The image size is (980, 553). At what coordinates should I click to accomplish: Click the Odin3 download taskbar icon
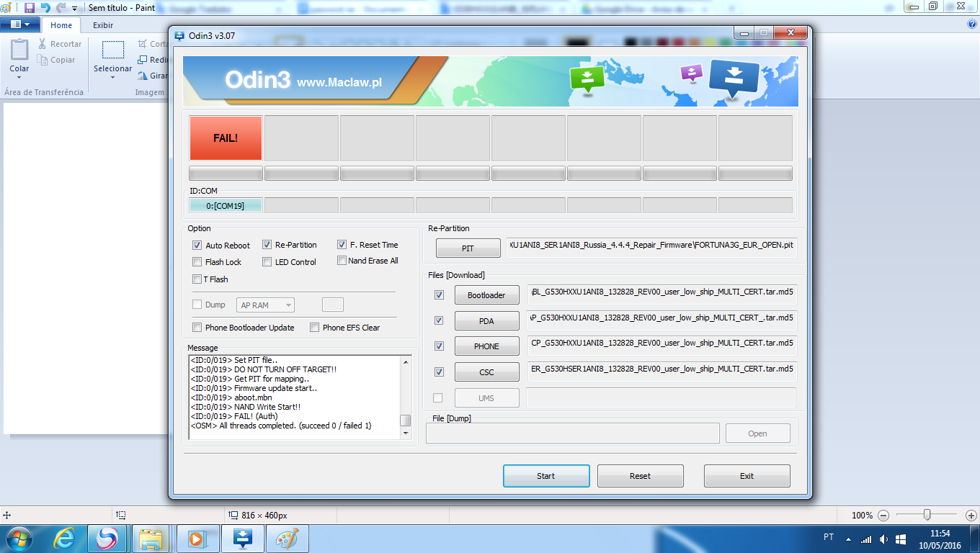pyautogui.click(x=241, y=539)
